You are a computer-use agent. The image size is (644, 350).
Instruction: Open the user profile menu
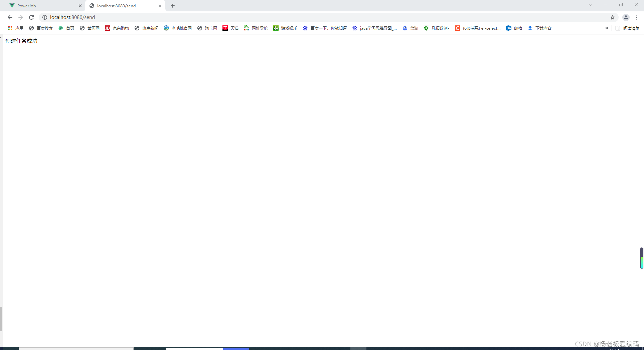626,17
